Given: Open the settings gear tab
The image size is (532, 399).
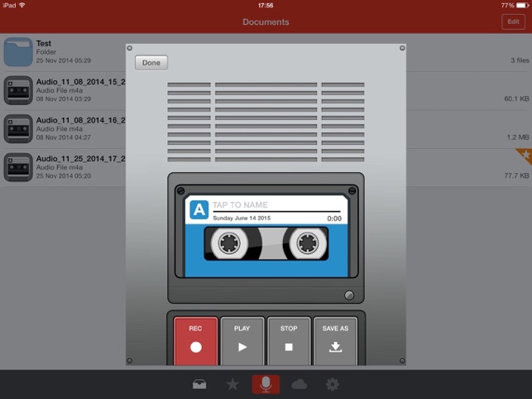Looking at the screenshot, I should pos(332,384).
